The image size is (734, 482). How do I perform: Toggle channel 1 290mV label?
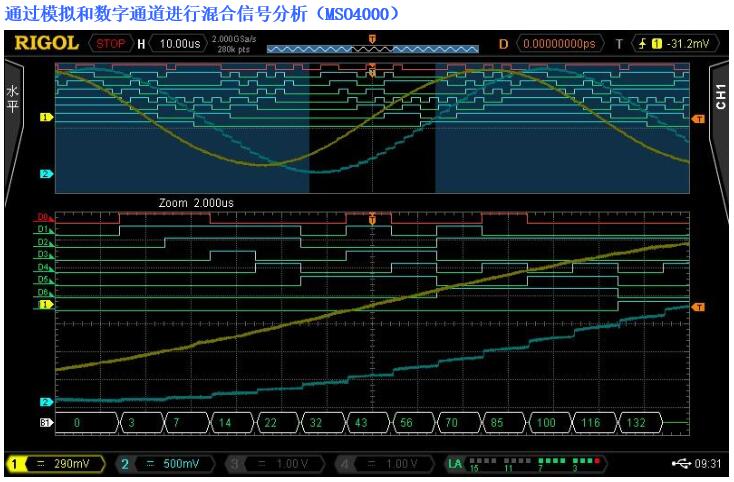tap(51, 464)
